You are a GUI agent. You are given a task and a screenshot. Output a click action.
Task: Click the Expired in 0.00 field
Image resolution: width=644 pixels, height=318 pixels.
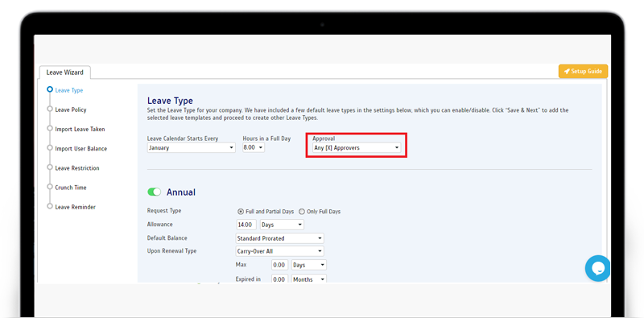coord(279,279)
